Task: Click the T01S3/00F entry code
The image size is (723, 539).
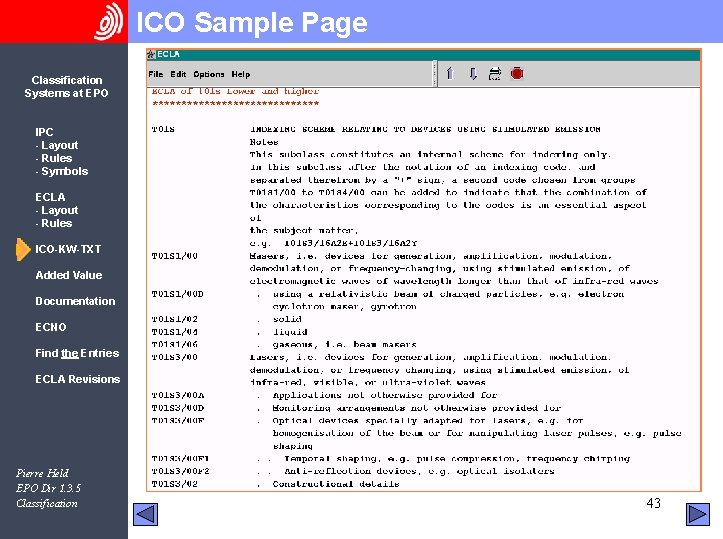Action: (178, 421)
